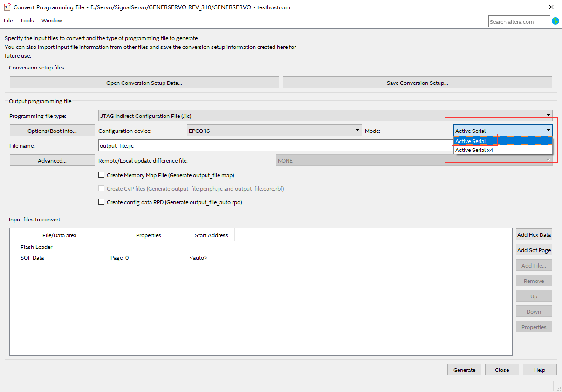Click the application icon in the title bar
562x392 pixels.
(x=7, y=7)
